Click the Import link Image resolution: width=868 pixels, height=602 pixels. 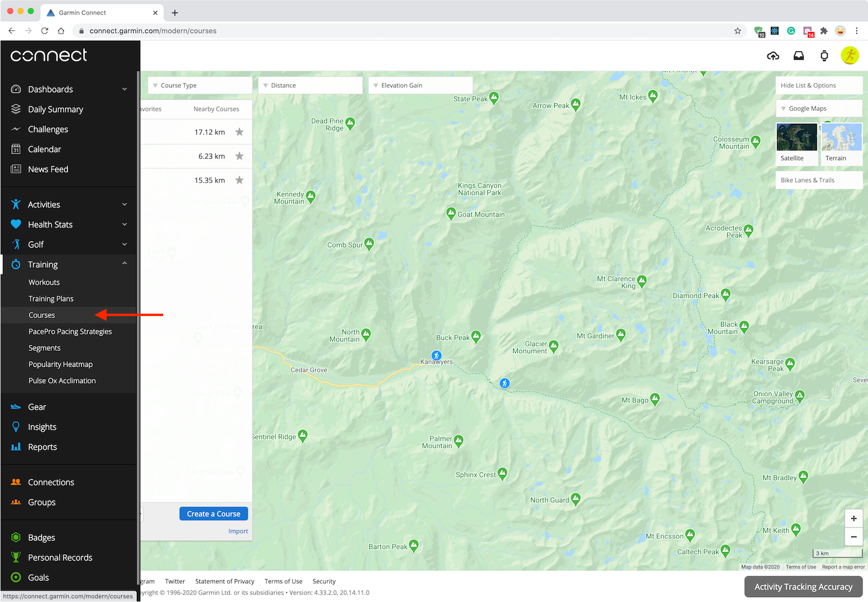(x=238, y=531)
